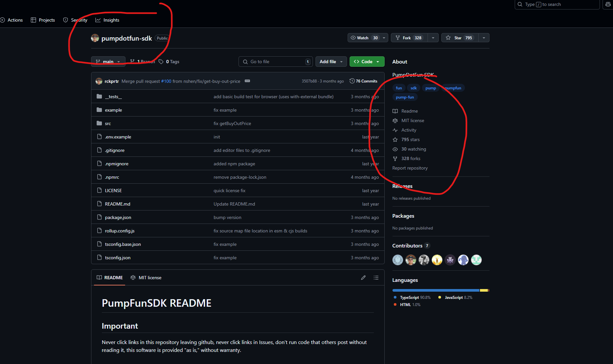Open the green Code dropdown
Image resolution: width=613 pixels, height=364 pixels.
(367, 62)
